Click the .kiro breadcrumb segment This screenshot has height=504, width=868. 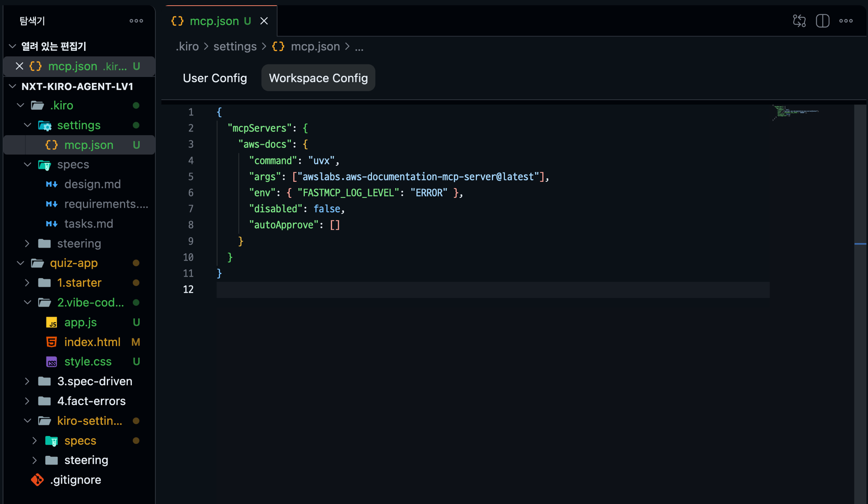coord(187,46)
